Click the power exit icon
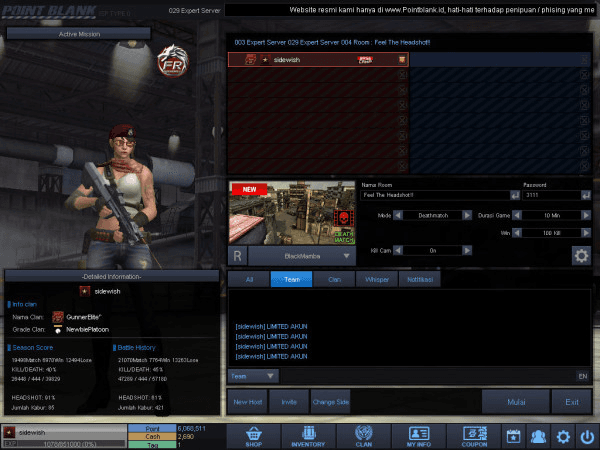The height and width of the screenshot is (450, 600). point(587,436)
